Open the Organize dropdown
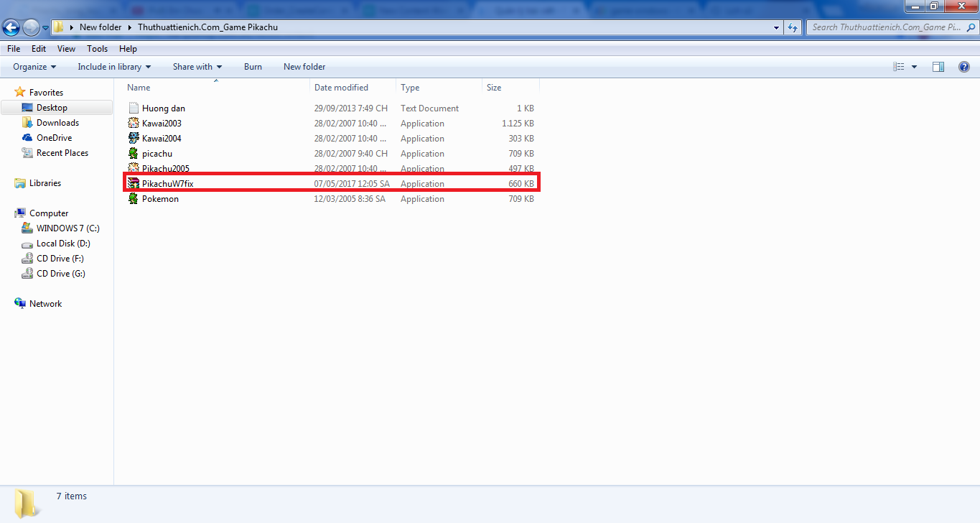 (34, 67)
